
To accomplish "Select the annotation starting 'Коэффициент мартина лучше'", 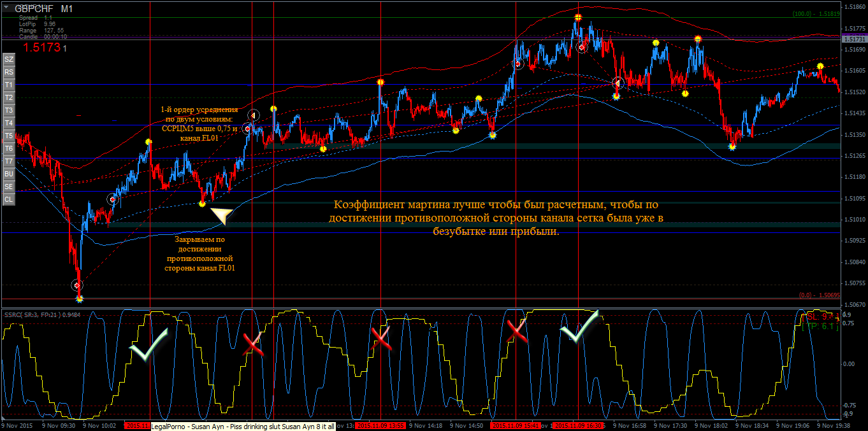I will coord(496,218).
